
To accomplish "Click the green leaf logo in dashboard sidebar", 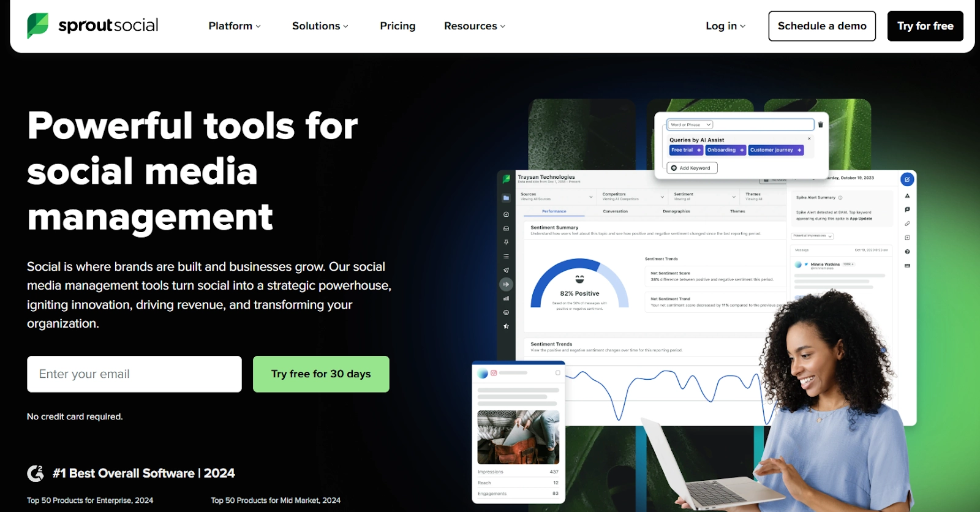I will pyautogui.click(x=506, y=179).
